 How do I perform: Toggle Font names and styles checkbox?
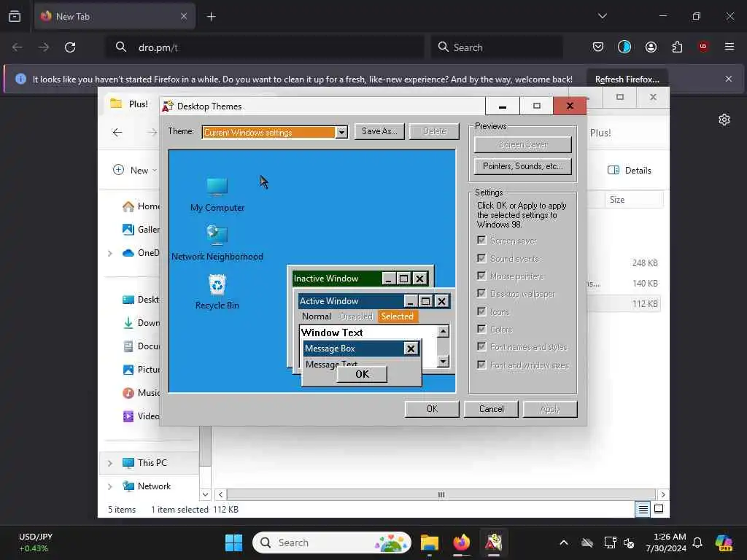click(x=481, y=346)
